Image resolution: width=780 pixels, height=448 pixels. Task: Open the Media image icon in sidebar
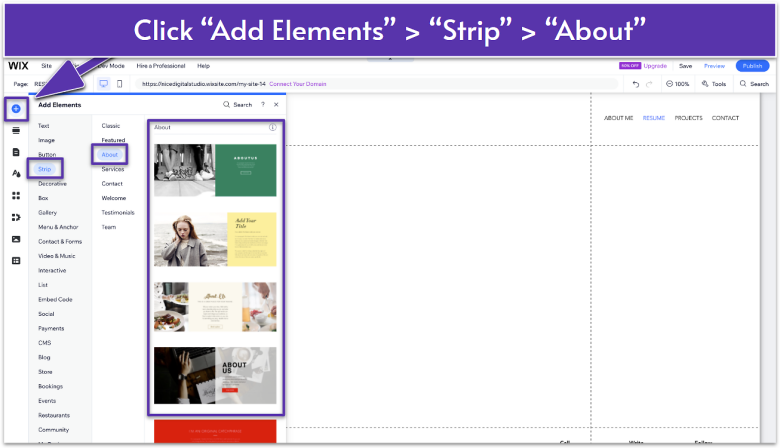[x=16, y=239]
